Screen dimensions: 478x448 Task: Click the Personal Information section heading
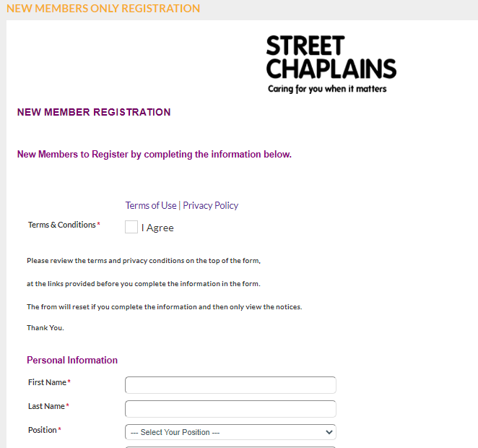72,360
